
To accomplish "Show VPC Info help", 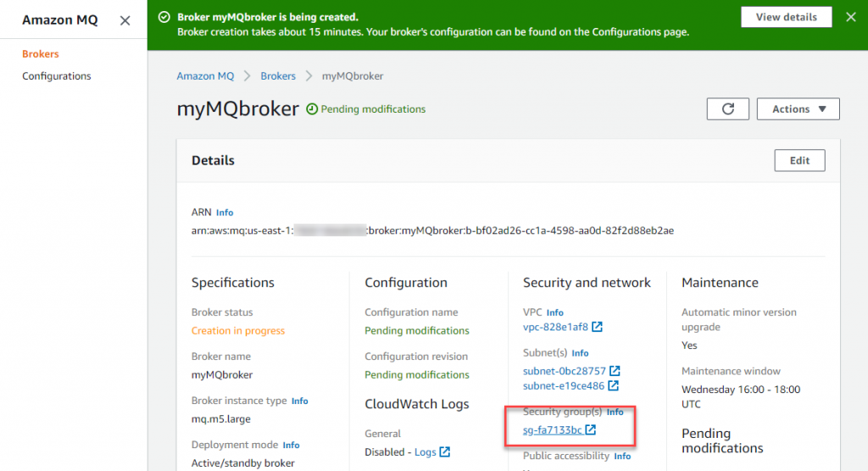I will click(554, 313).
